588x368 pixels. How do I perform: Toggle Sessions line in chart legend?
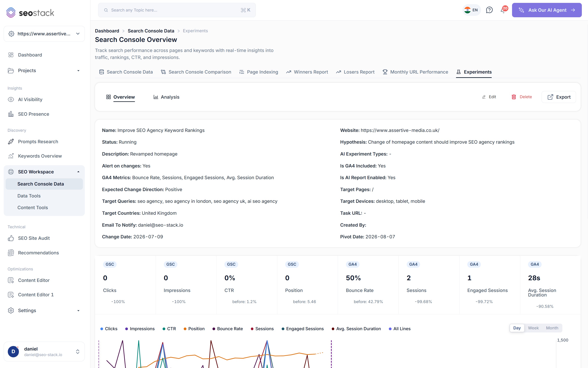262,329
